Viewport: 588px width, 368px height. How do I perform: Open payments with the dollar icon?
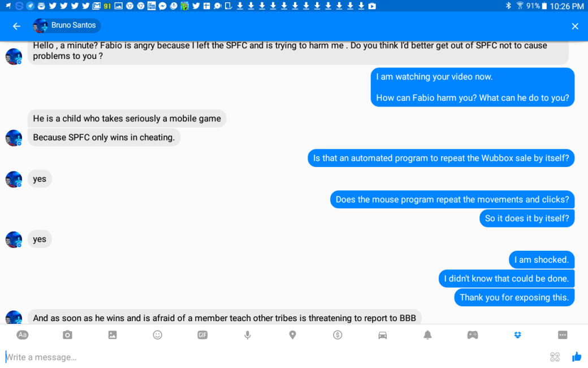pyautogui.click(x=337, y=335)
